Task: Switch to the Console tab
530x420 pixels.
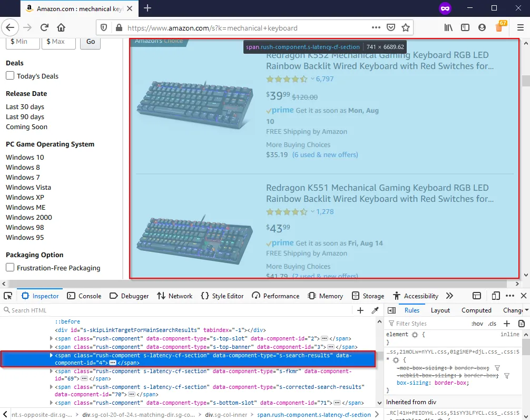Action: (x=84, y=296)
